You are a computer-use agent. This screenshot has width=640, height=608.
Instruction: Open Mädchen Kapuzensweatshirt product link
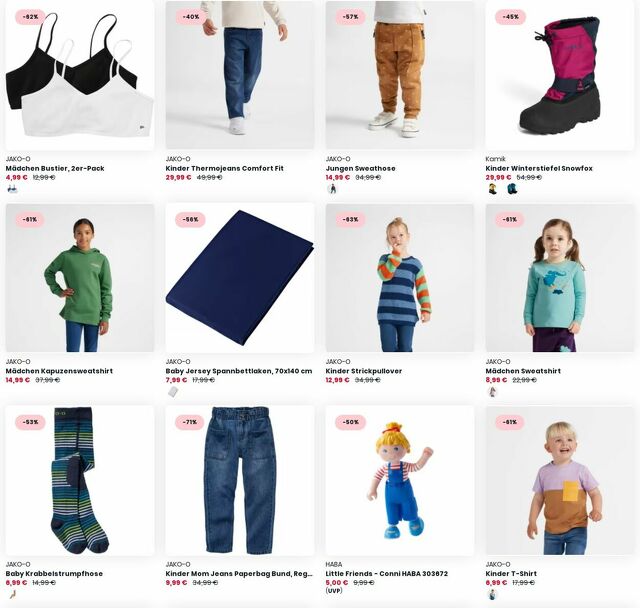[x=59, y=371]
